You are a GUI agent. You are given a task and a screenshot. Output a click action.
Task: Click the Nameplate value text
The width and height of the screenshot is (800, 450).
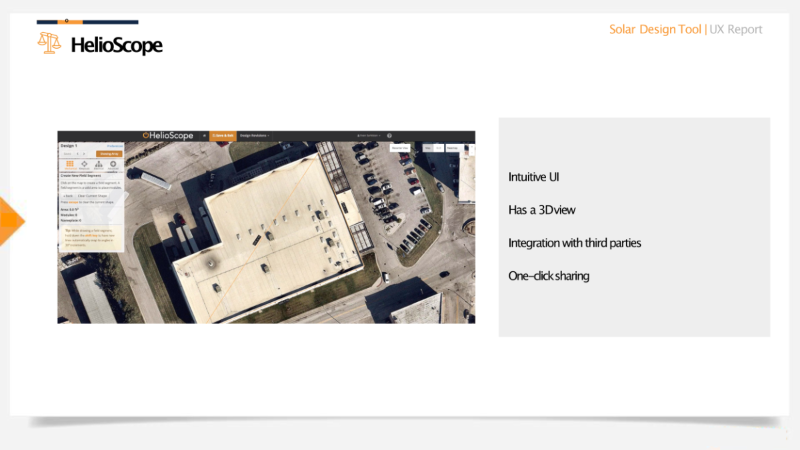71,220
